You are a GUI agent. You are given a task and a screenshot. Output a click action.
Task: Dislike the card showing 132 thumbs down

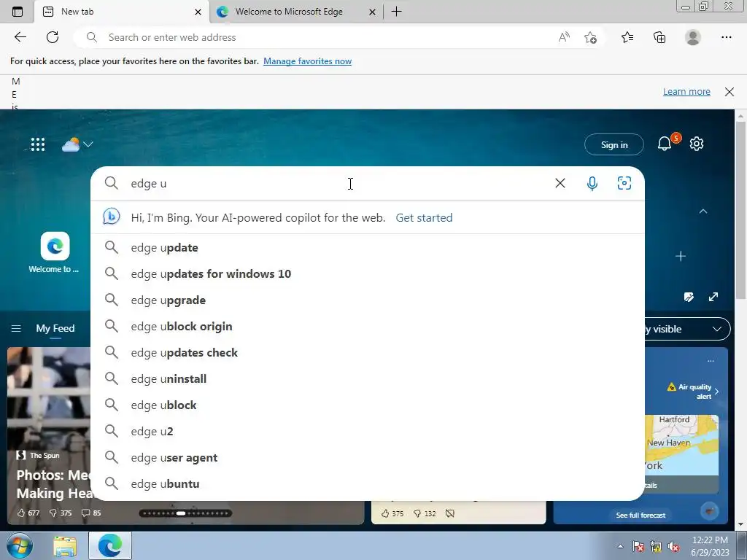pyautogui.click(x=425, y=513)
